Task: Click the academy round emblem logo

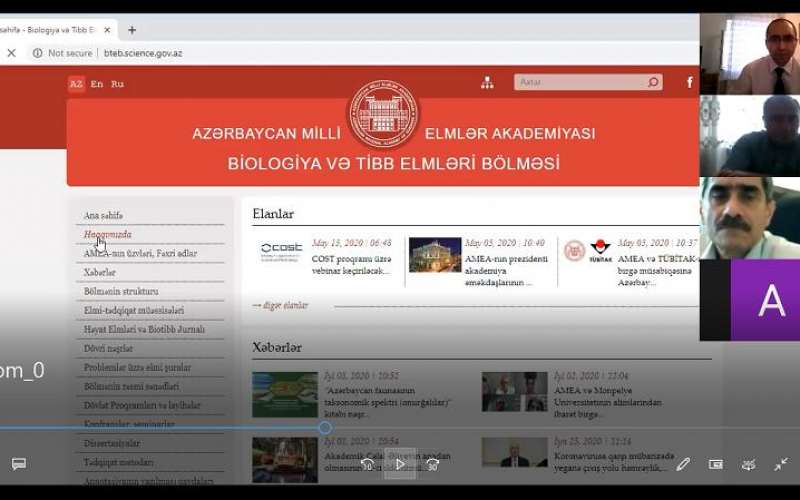Action: pos(383,114)
